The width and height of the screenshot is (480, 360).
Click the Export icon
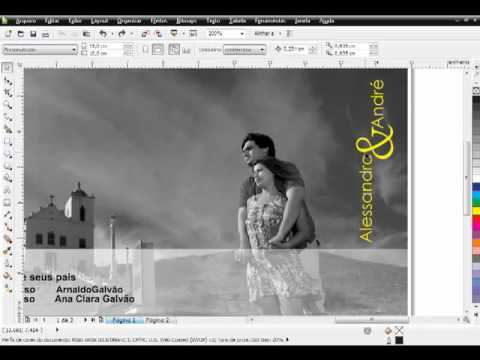(x=158, y=34)
